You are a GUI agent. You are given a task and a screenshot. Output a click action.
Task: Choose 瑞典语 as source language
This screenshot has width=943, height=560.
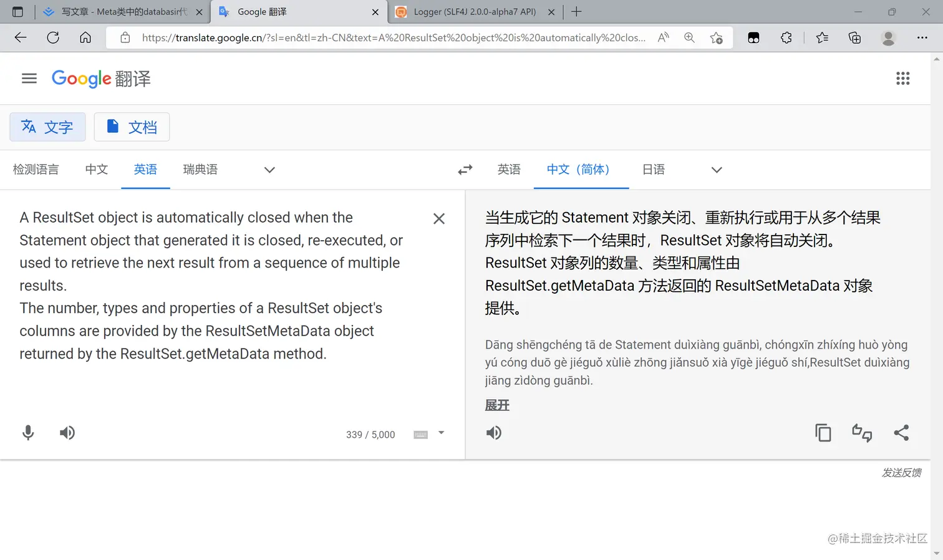(200, 170)
